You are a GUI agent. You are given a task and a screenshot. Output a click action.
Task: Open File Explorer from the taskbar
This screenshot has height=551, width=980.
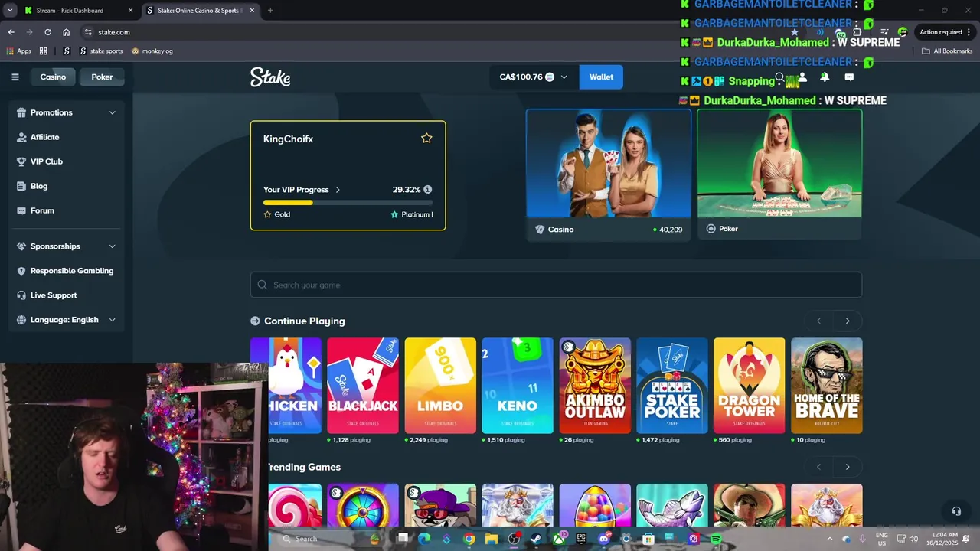pos(492,539)
